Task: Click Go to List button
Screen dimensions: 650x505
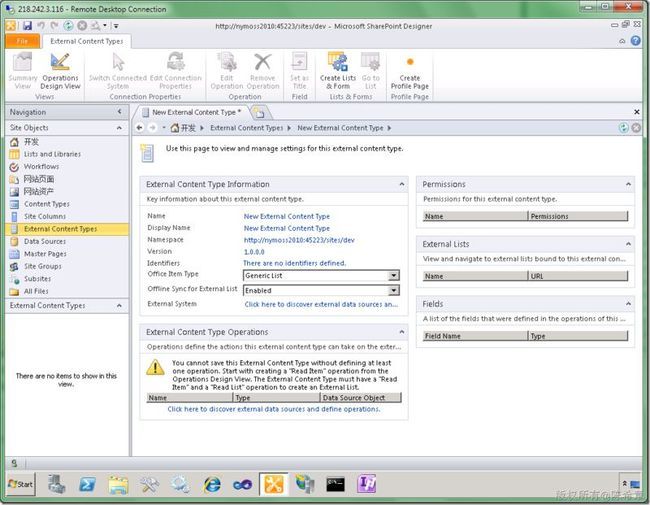Action: pyautogui.click(x=370, y=71)
